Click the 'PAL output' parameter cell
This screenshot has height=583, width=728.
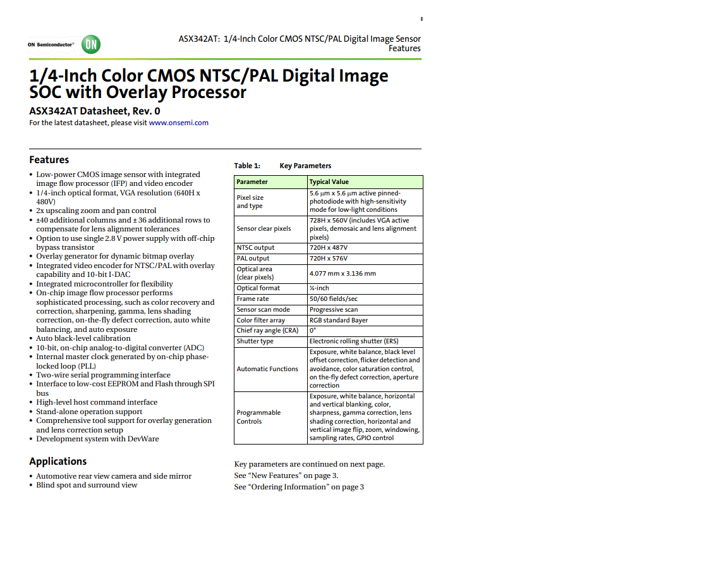point(270,258)
